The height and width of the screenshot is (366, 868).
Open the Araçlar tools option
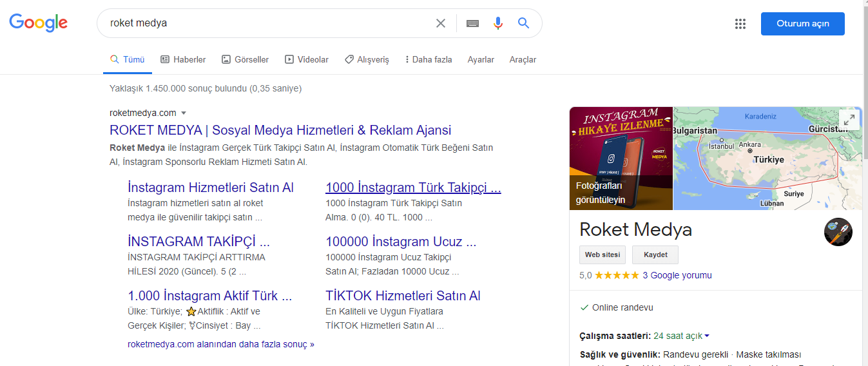[523, 59]
